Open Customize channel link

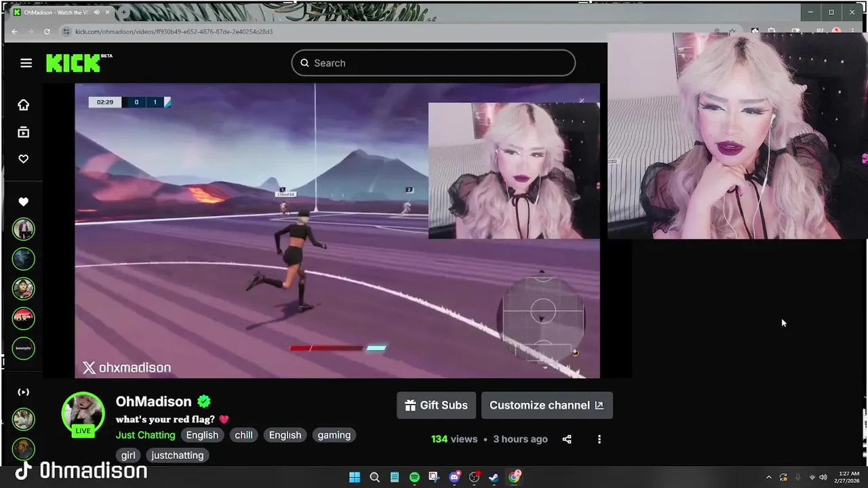tap(547, 405)
